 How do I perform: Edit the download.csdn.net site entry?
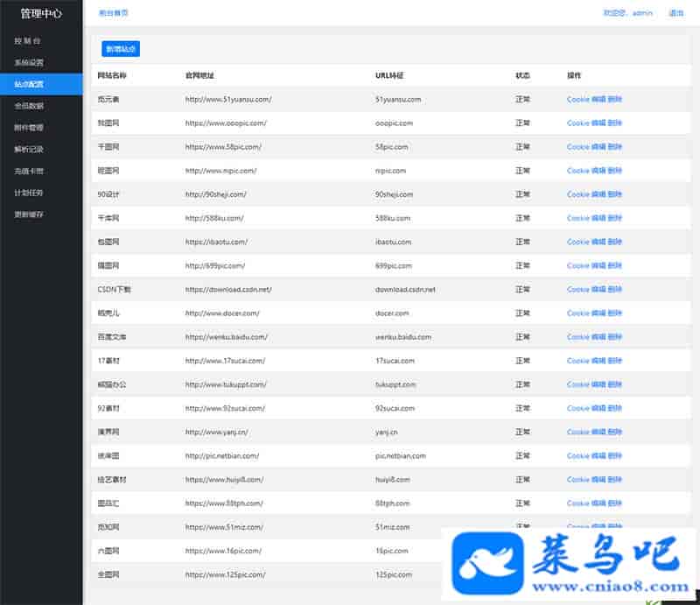click(x=598, y=290)
